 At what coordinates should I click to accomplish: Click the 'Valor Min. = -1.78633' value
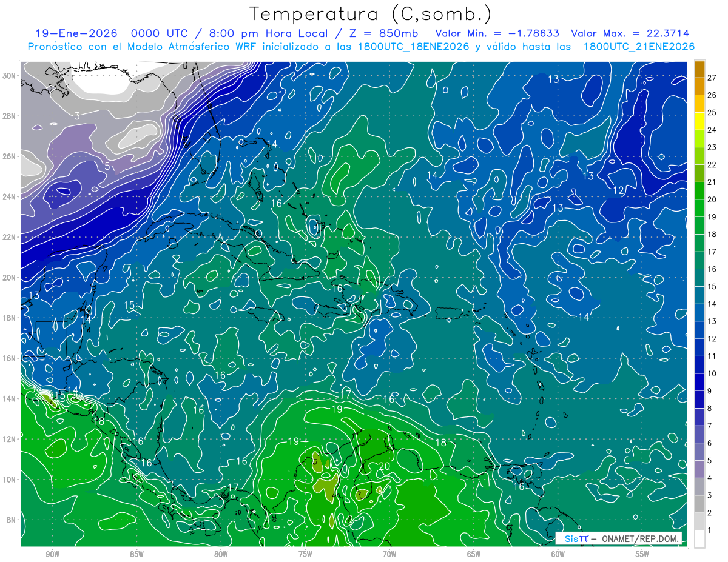497,34
